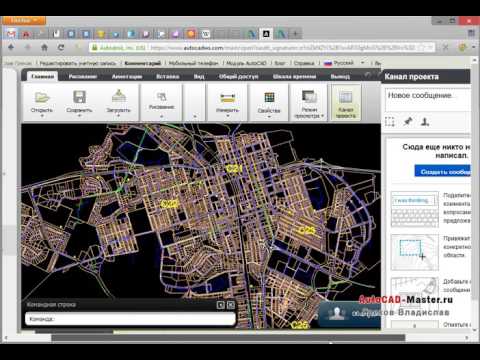Switch to the Аннотации ribbon tab
480x360 pixels.
(x=127, y=76)
